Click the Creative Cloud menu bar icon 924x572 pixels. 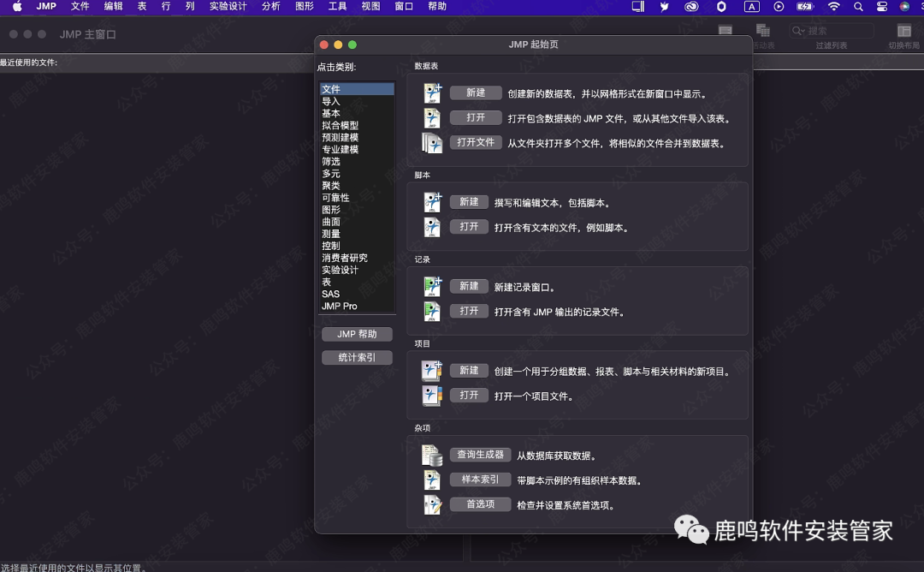(x=691, y=7)
